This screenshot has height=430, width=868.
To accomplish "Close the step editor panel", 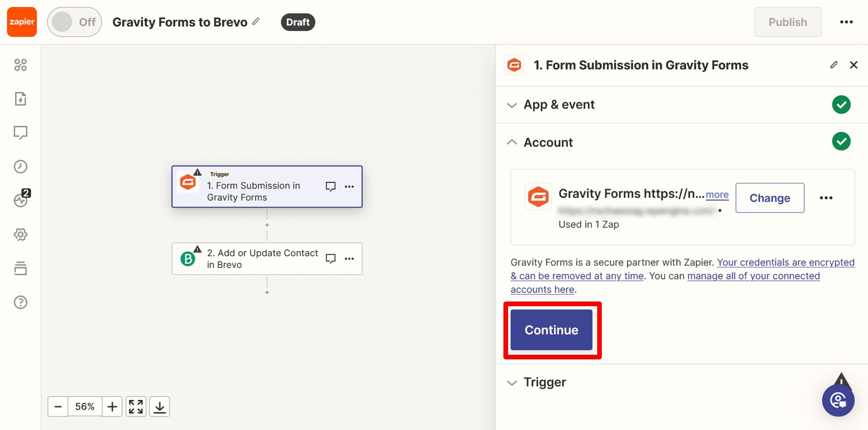I will point(854,65).
